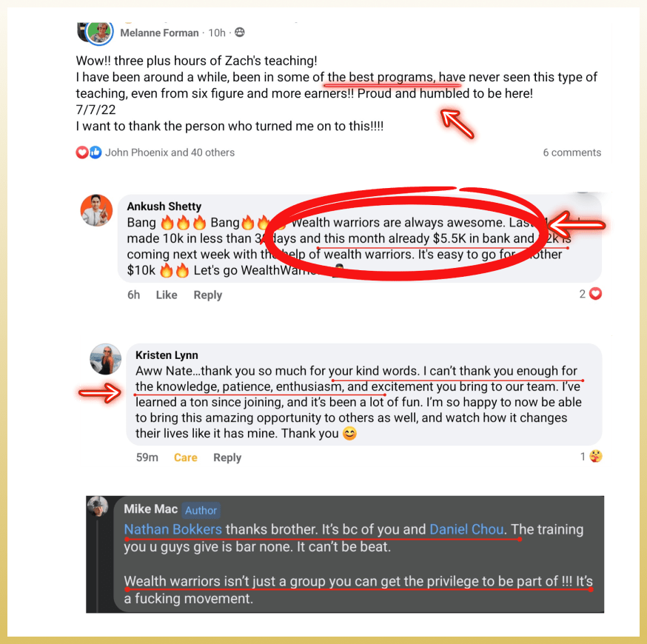Click Ankush Shetty's avatar
The width and height of the screenshot is (647, 644).
click(x=96, y=210)
